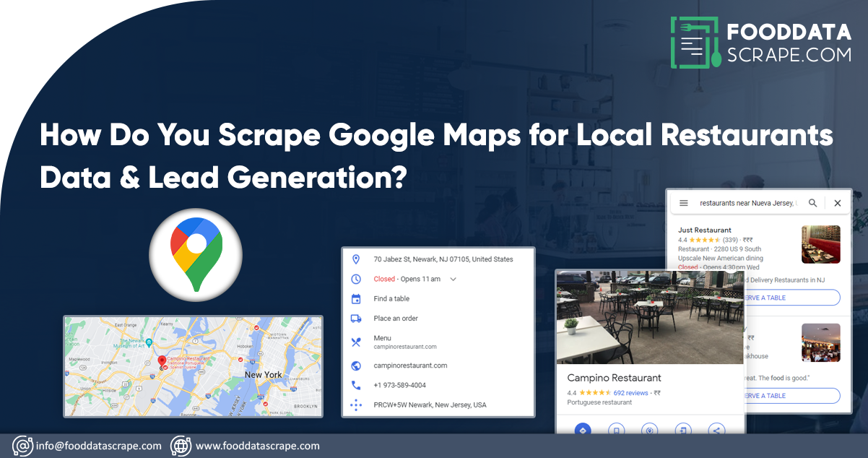Select Place an order option
Image resolution: width=868 pixels, height=458 pixels.
(x=396, y=318)
